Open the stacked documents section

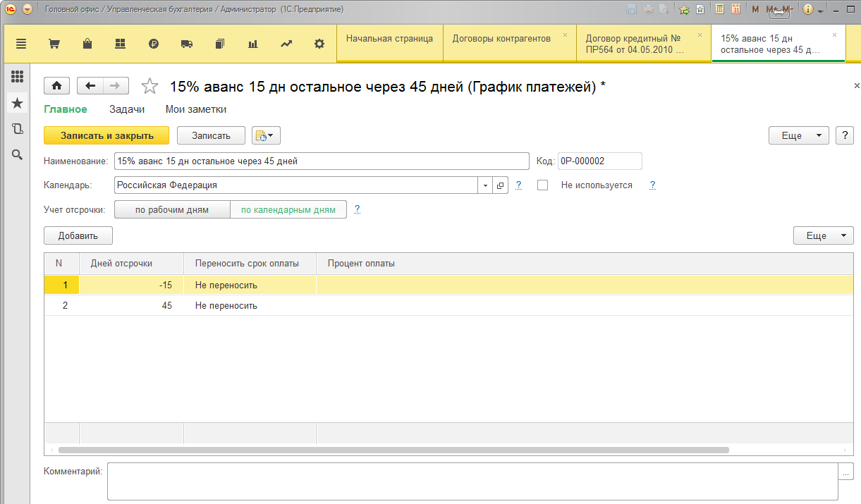coord(220,44)
